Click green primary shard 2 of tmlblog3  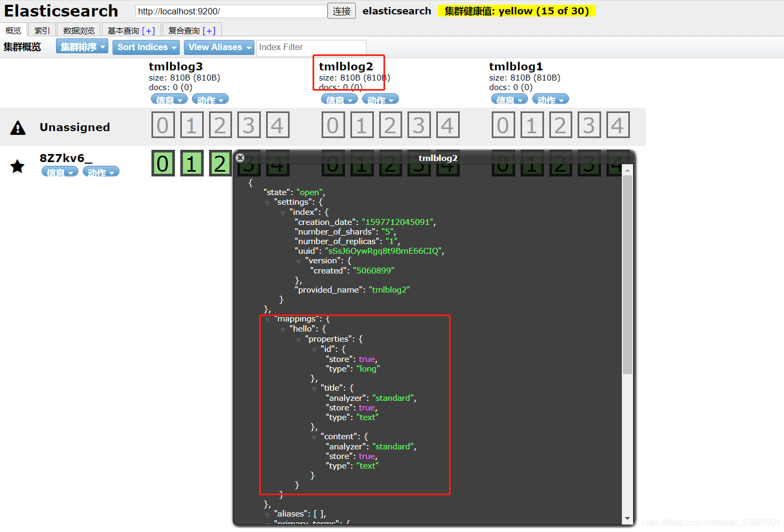tap(220, 163)
